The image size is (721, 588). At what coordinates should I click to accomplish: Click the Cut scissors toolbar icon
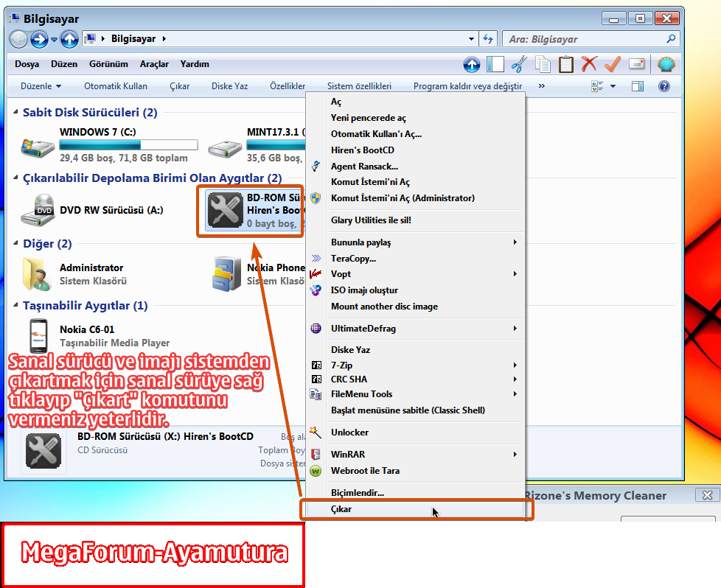pyautogui.click(x=519, y=64)
